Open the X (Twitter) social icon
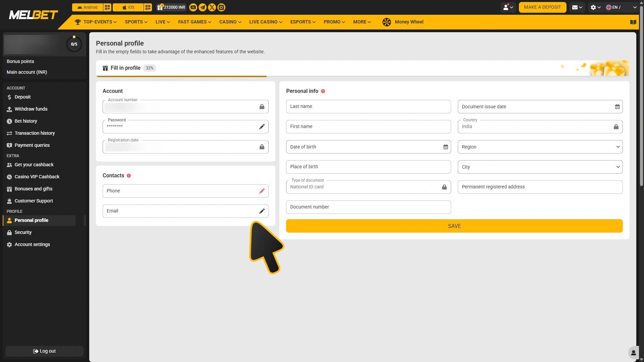This screenshot has width=644, height=362. [212, 7]
